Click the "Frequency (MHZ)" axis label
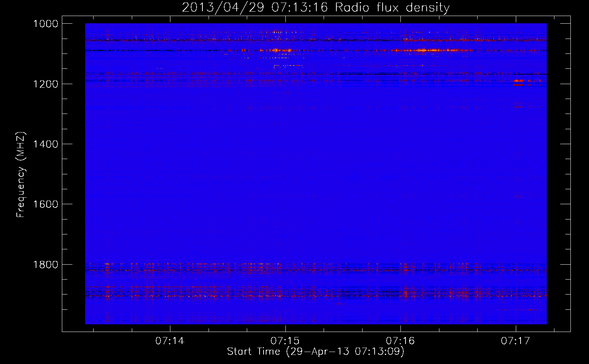 coord(21,175)
